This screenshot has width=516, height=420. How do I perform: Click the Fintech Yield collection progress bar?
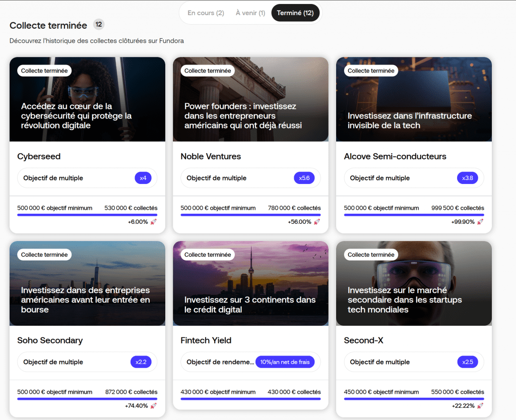(250, 399)
